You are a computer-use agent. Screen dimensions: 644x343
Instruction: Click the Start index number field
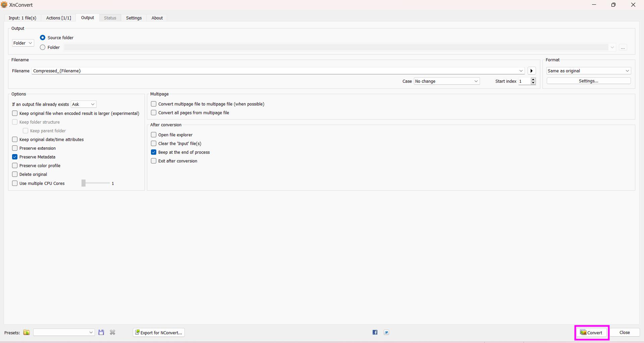coord(524,81)
